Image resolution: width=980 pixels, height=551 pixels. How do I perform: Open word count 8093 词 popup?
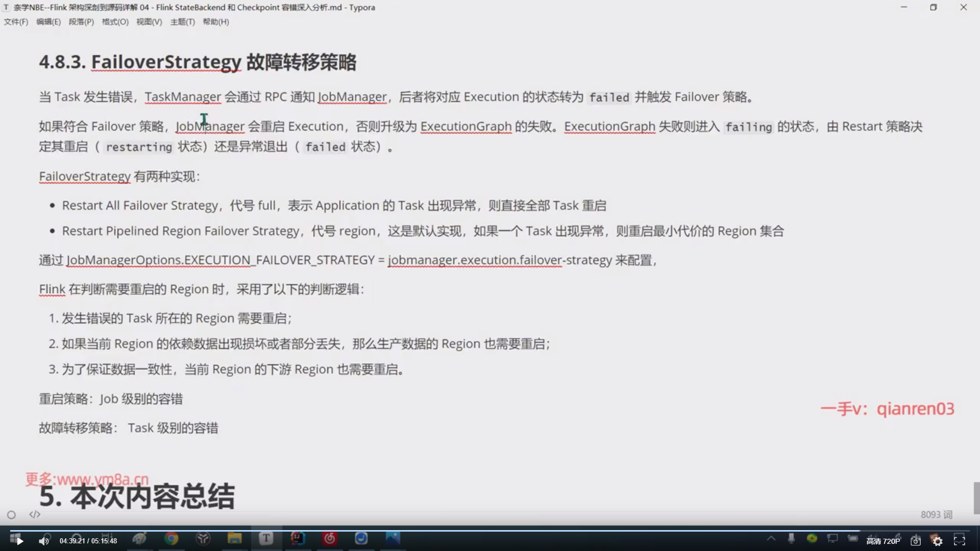pos(936,515)
